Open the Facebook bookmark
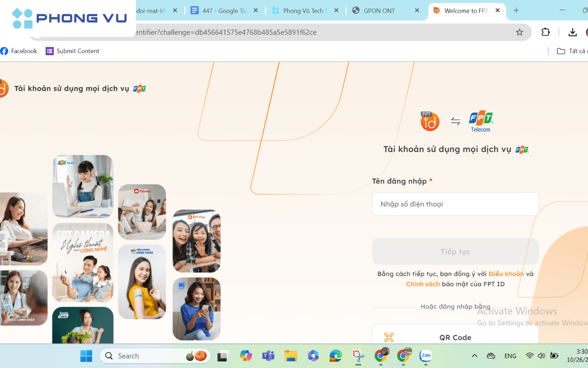 [x=19, y=51]
